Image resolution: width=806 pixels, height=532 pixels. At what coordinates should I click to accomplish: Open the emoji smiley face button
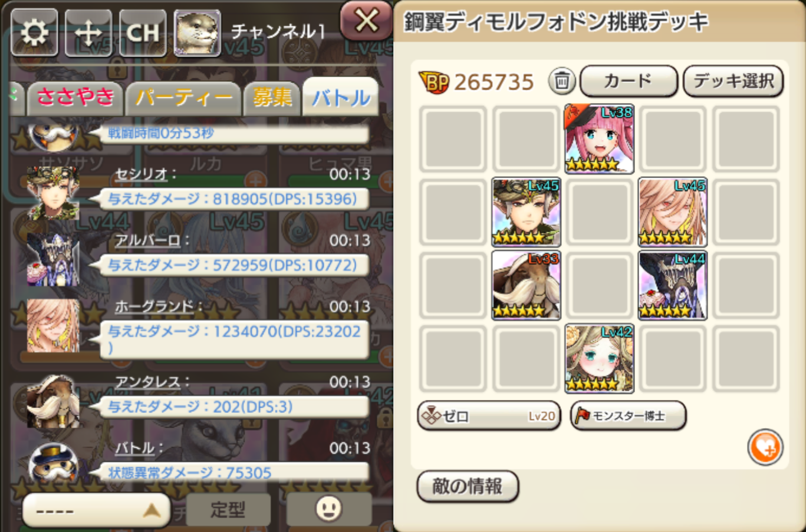[328, 508]
